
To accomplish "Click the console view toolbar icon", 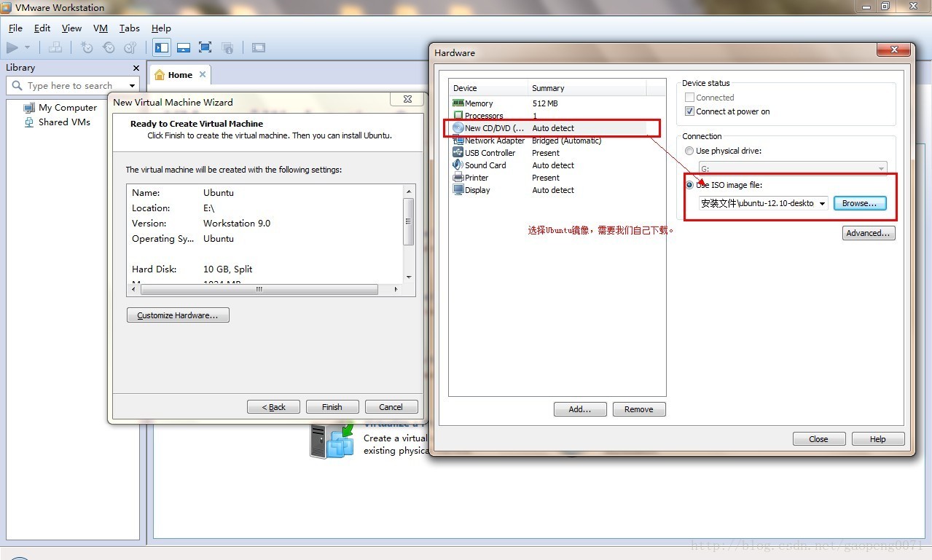I will [259, 47].
